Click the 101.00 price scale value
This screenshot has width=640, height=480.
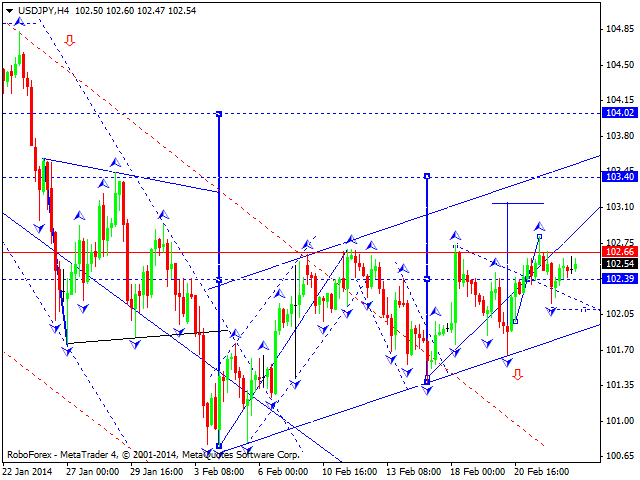[x=620, y=421]
